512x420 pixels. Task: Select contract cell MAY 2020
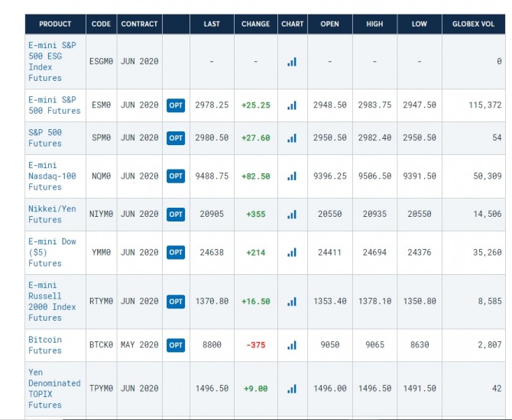pos(139,345)
